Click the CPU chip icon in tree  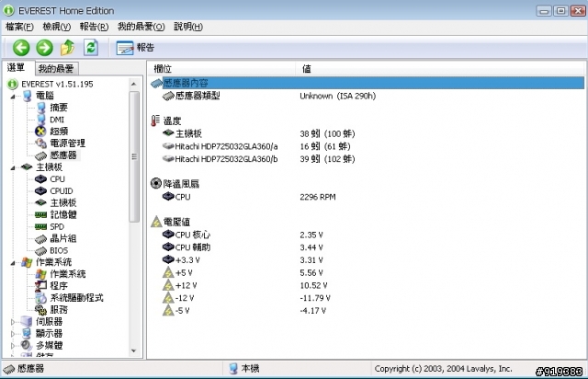40,179
